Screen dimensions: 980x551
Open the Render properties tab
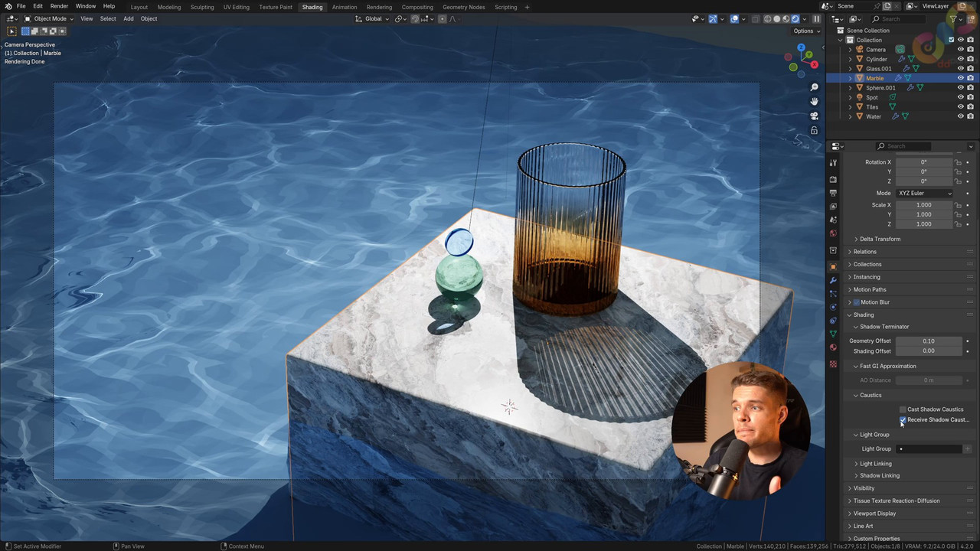(833, 179)
